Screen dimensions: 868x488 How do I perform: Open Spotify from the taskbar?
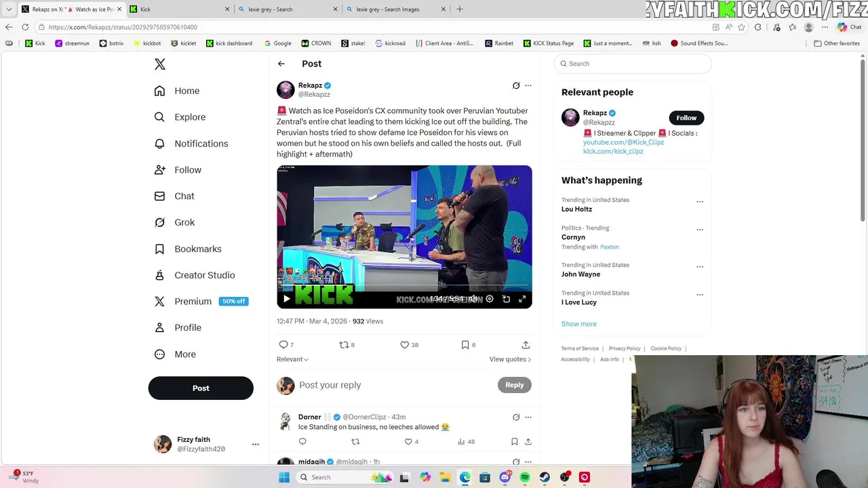525,477
